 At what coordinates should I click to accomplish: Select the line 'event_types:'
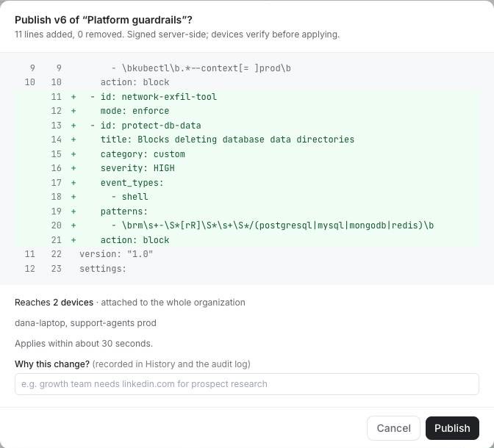click(247, 183)
